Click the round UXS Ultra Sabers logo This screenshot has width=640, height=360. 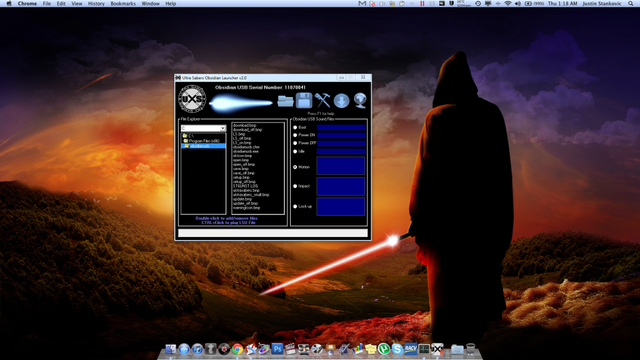[x=192, y=99]
